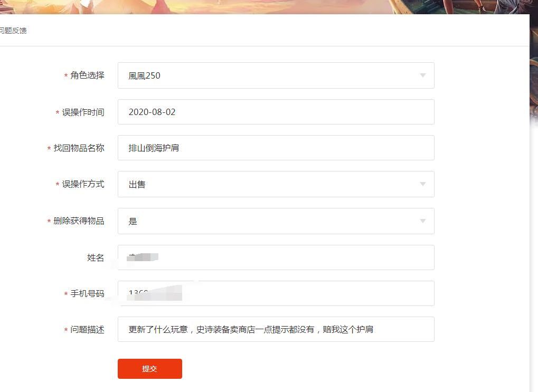Viewport: 538px width, 392px height.
Task: Click the 角色选择 field label
Action: pos(87,75)
